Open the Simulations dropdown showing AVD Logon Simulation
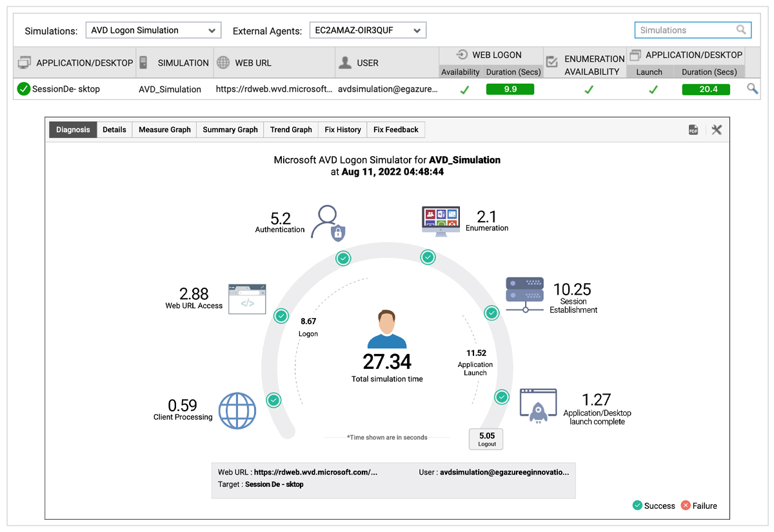774x532 pixels. [x=154, y=30]
